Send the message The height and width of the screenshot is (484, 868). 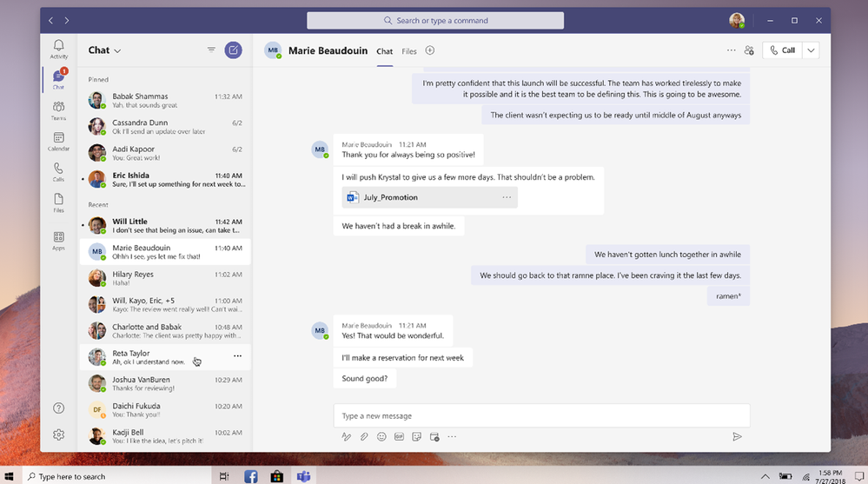(x=737, y=437)
